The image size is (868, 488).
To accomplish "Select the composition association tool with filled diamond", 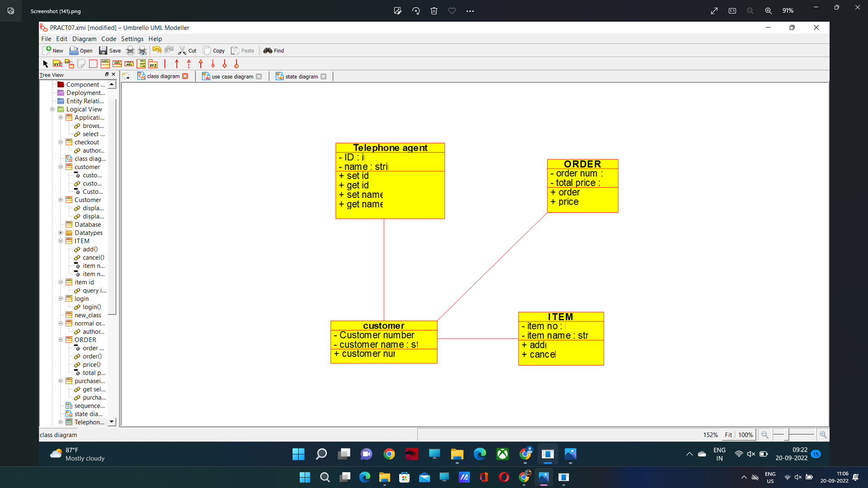I will pos(212,64).
